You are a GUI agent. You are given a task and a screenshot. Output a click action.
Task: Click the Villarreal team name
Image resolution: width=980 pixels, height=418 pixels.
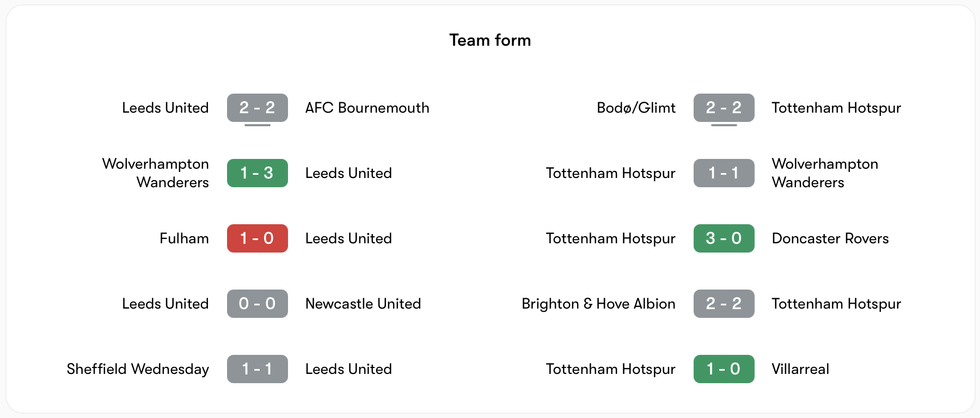point(800,369)
